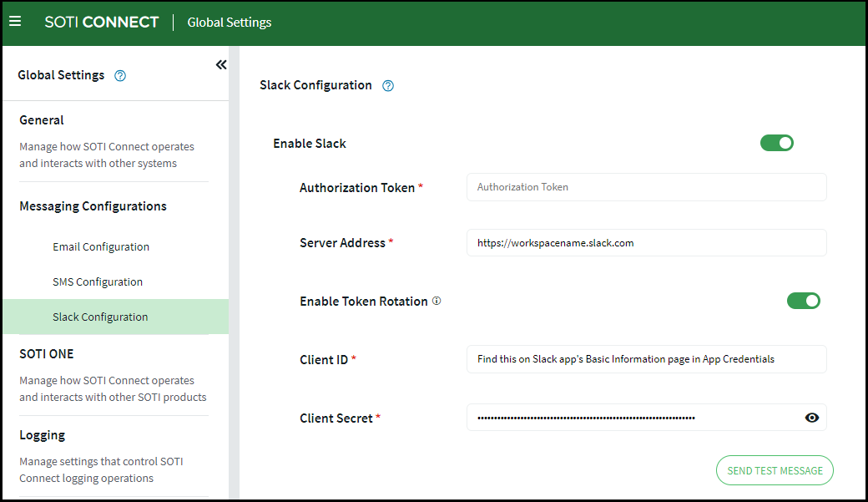This screenshot has width=868, height=502.
Task: Click the Send Test Message button
Action: pyautogui.click(x=775, y=470)
